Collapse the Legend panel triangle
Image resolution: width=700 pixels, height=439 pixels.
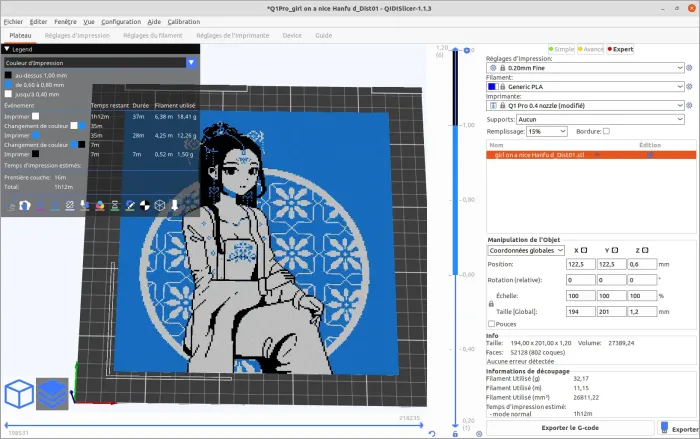tap(7, 49)
